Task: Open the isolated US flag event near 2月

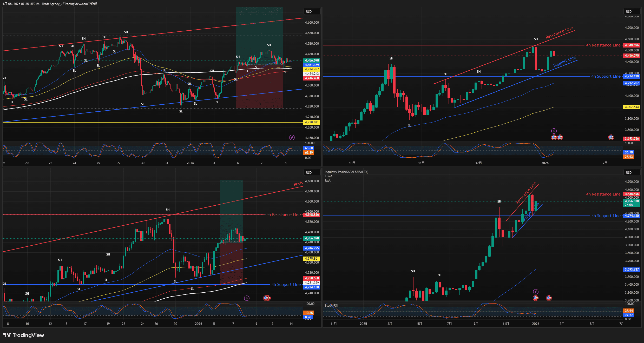Action: [x=611, y=137]
